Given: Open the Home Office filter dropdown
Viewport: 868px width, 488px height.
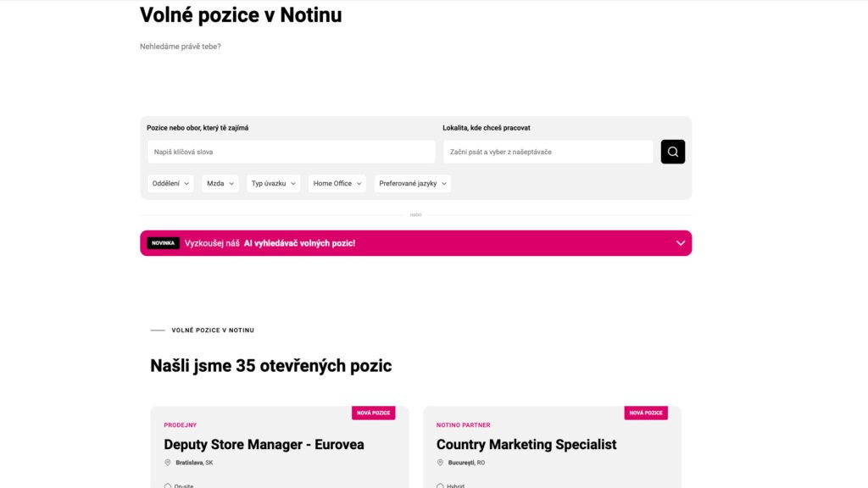Looking at the screenshot, I should coord(337,183).
